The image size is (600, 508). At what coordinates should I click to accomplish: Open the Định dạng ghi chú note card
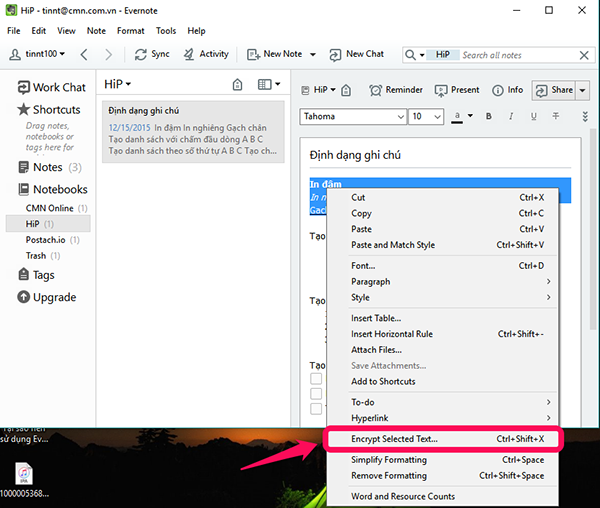193,132
